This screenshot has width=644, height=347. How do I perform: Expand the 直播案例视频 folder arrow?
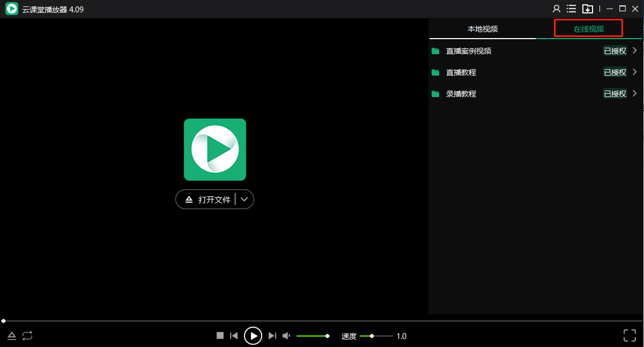(635, 51)
